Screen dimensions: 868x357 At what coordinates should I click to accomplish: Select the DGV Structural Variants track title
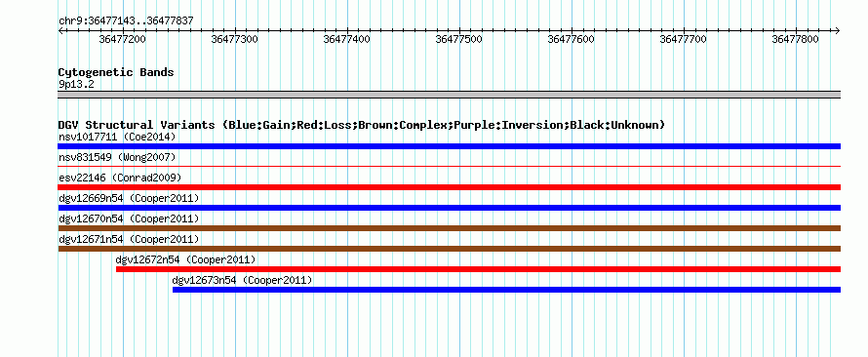pos(362,125)
